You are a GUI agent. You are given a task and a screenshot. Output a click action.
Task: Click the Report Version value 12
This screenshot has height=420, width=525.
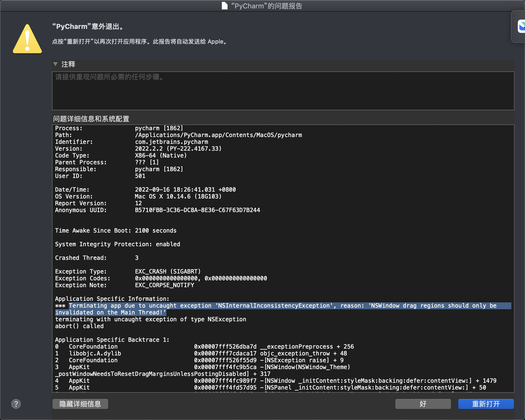coord(138,203)
